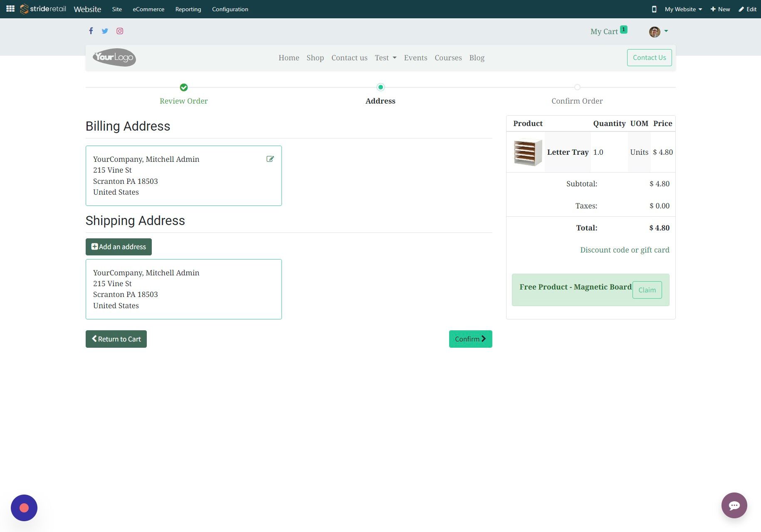The height and width of the screenshot is (532, 761).
Task: Open the Test navigation dropdown
Action: (x=385, y=58)
